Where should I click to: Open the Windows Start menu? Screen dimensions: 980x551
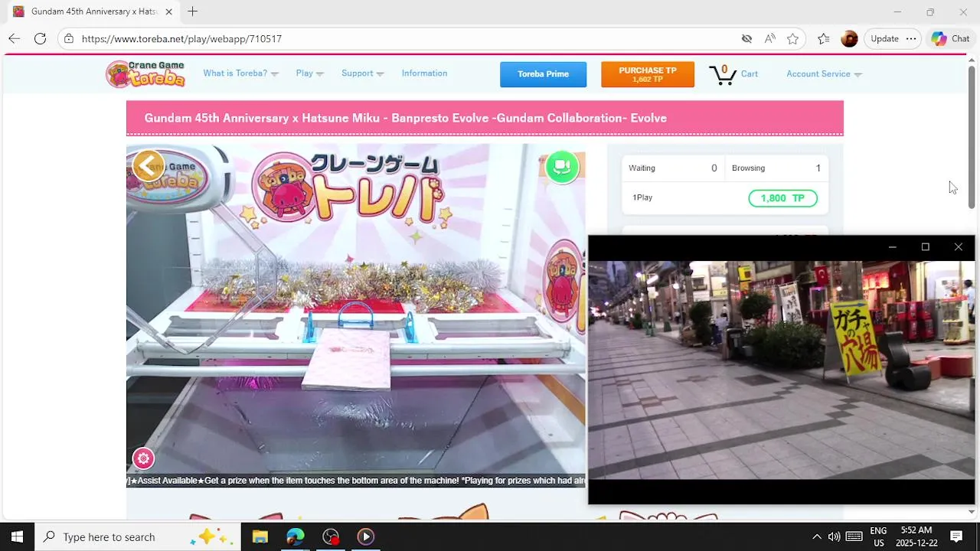click(17, 536)
